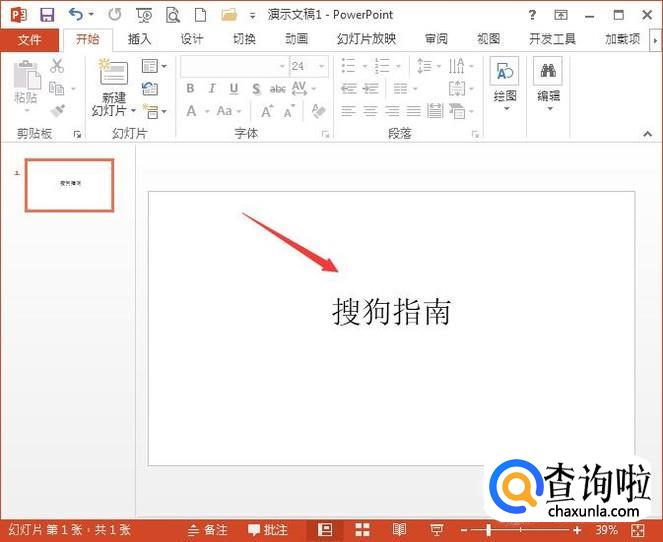
Task: Start slide show from status bar icon
Action: pyautogui.click(x=436, y=529)
